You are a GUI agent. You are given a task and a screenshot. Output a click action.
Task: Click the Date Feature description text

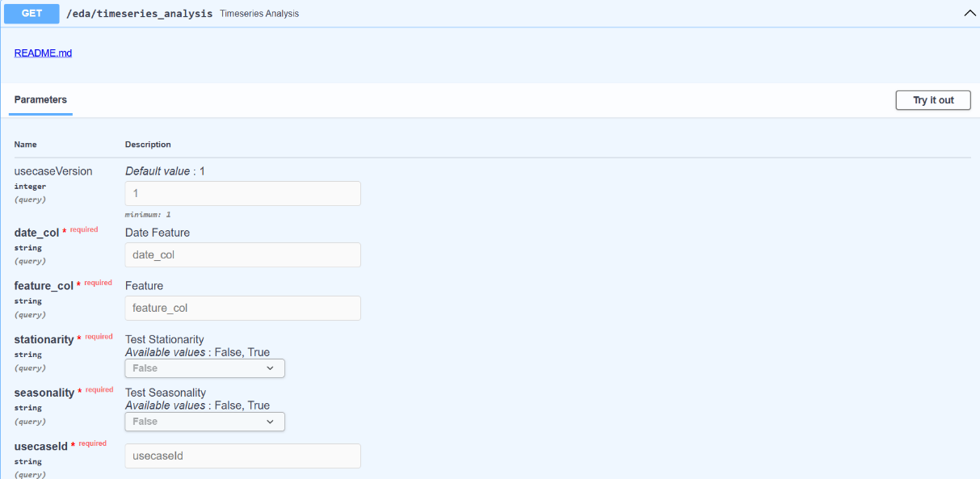[157, 232]
